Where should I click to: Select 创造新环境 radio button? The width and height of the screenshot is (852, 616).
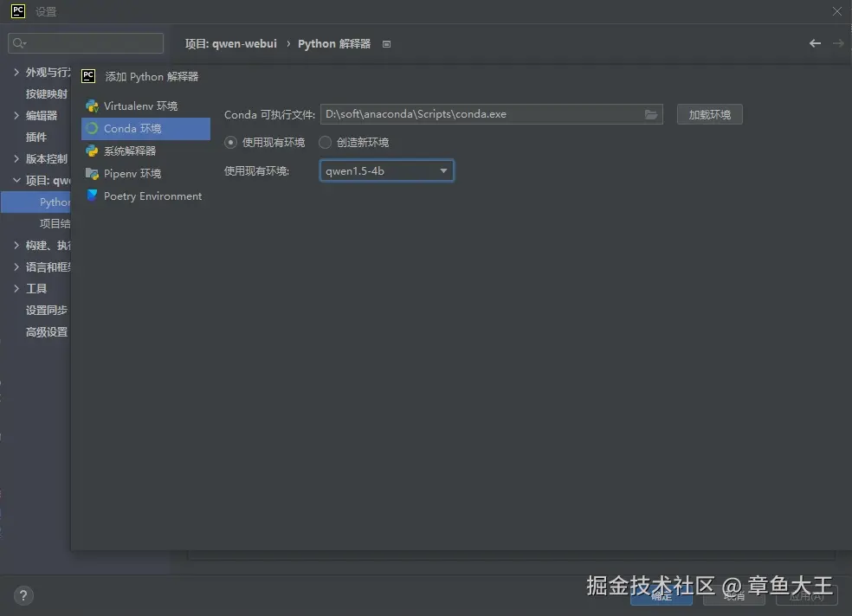pyautogui.click(x=325, y=142)
